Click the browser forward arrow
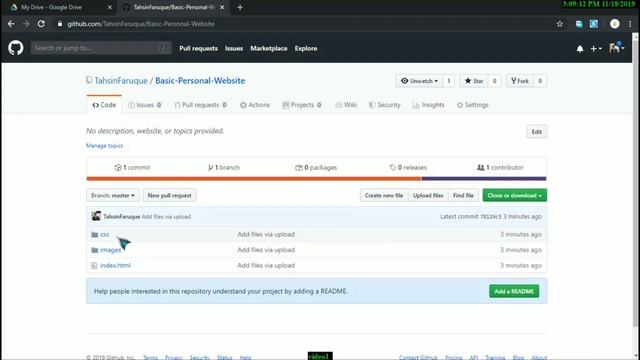Image resolution: width=640 pixels, height=360 pixels. pyautogui.click(x=26, y=24)
